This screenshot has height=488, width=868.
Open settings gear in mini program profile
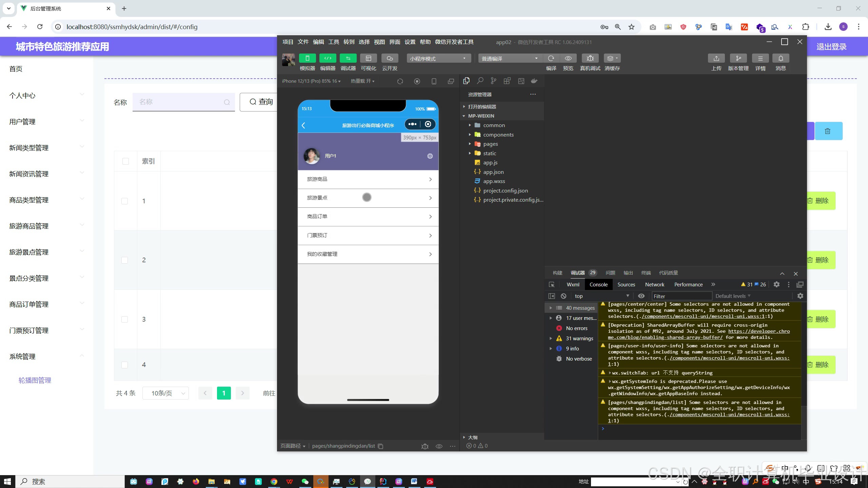point(430,156)
